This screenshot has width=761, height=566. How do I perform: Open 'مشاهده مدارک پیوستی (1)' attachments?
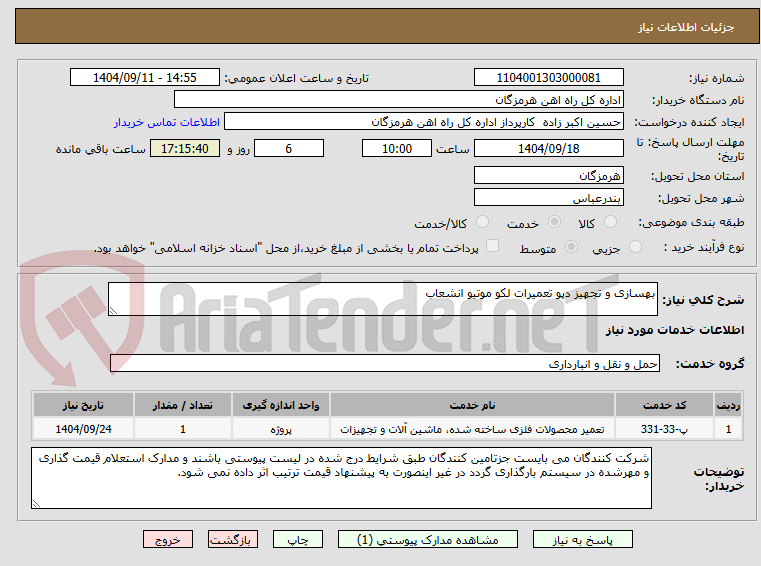tap(428, 539)
